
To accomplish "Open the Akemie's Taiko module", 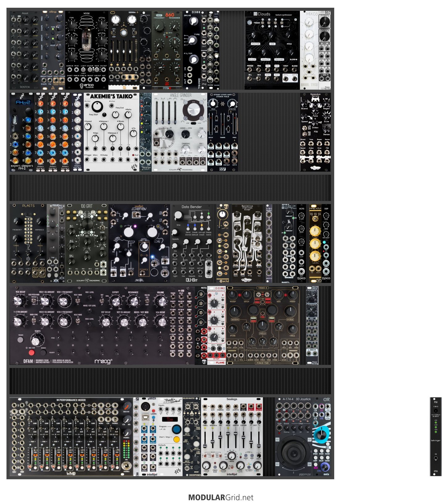I will [x=112, y=132].
